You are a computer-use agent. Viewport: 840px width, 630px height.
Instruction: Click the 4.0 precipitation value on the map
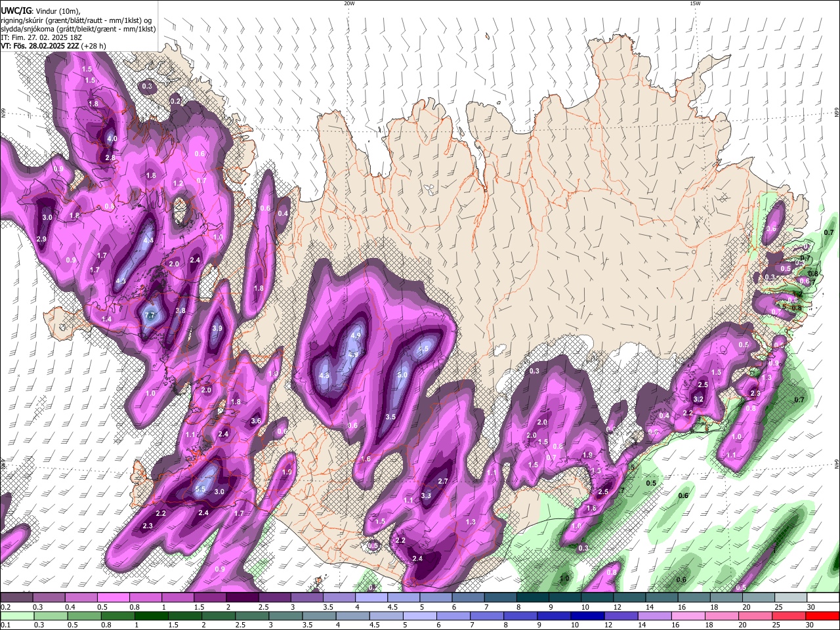[x=112, y=139]
